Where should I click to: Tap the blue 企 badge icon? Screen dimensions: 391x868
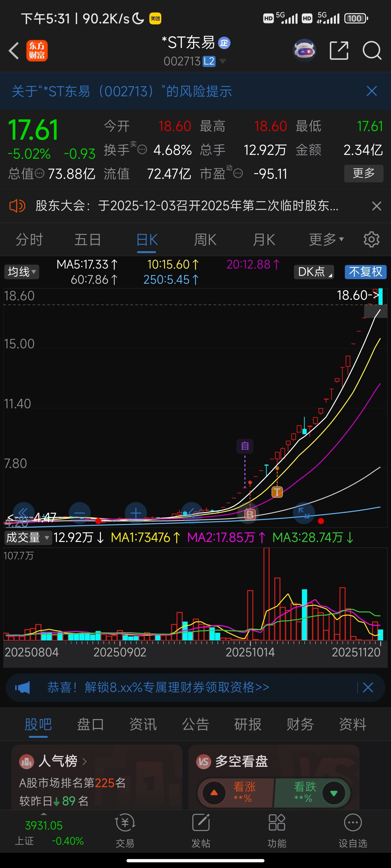224,43
